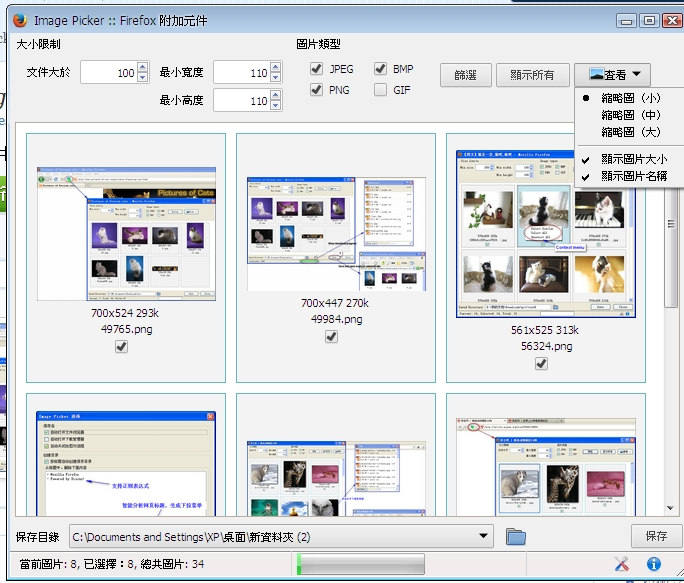Uncheck the 49984.png image checkbox
Image resolution: width=684 pixels, height=583 pixels.
coord(332,336)
